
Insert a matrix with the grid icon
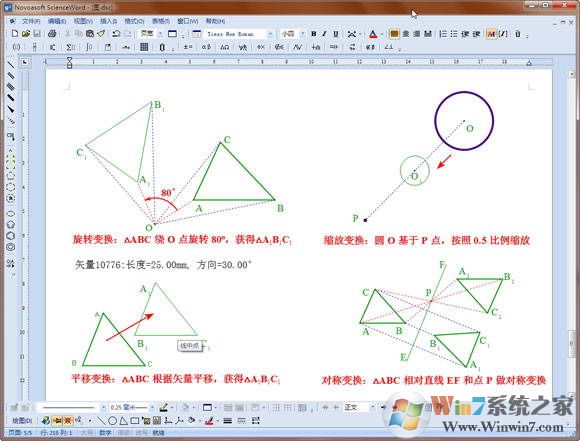click(x=144, y=47)
